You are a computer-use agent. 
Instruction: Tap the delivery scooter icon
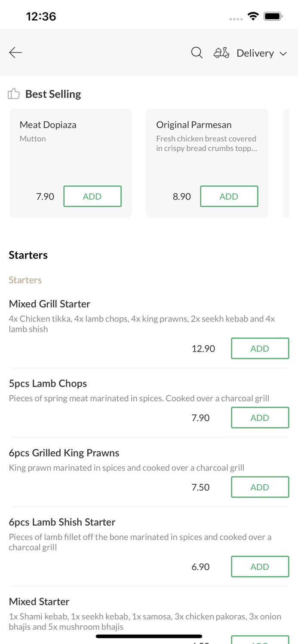(x=221, y=53)
